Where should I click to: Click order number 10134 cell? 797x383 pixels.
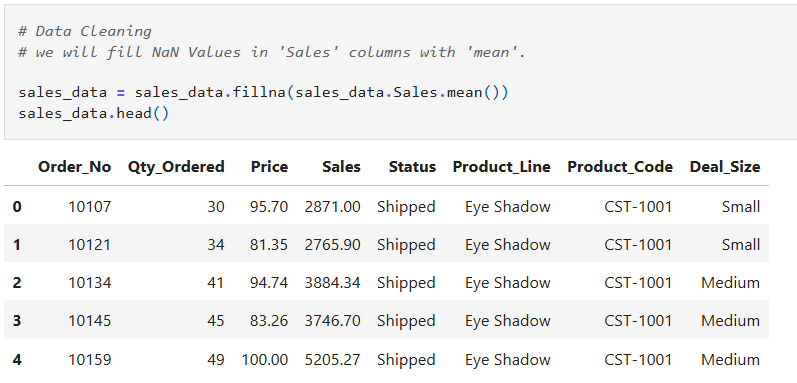click(x=90, y=283)
